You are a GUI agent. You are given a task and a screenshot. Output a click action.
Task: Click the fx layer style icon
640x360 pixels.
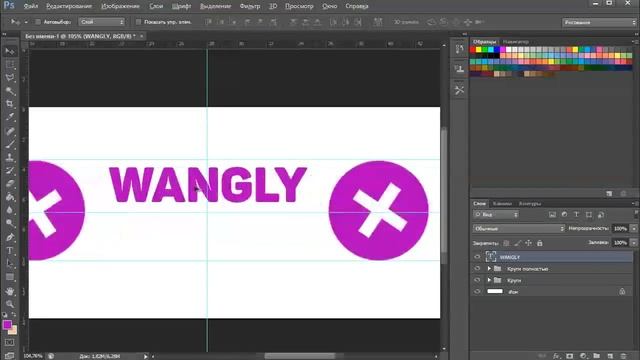point(556,356)
